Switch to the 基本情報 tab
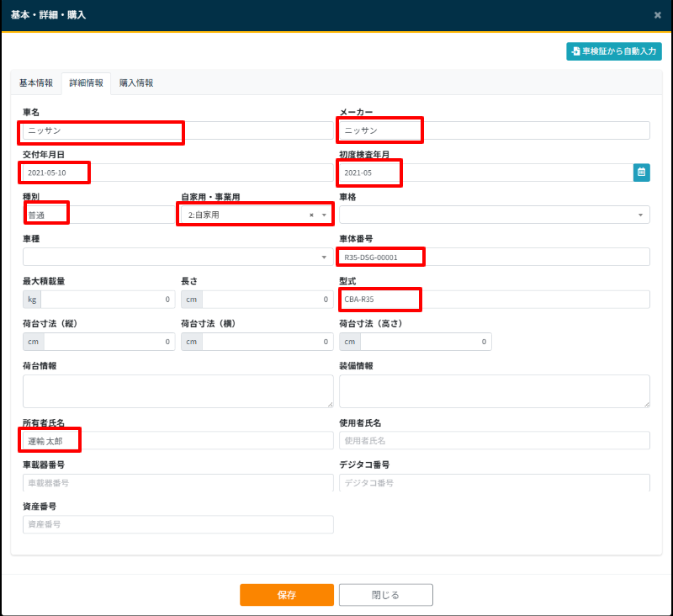Screen dimensions: 673x616 (36, 82)
